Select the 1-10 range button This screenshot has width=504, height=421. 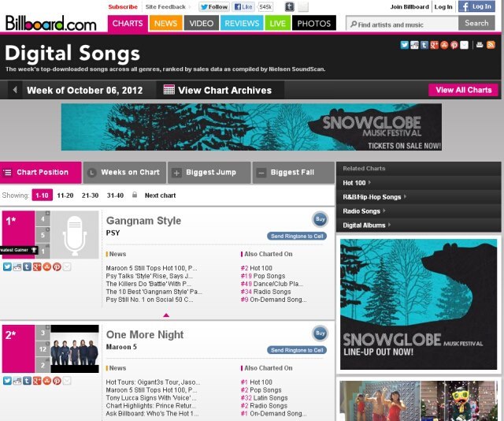[x=42, y=196]
